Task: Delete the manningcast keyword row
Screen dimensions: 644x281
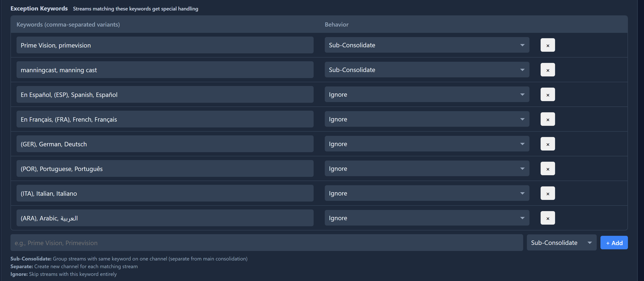Action: point(548,70)
